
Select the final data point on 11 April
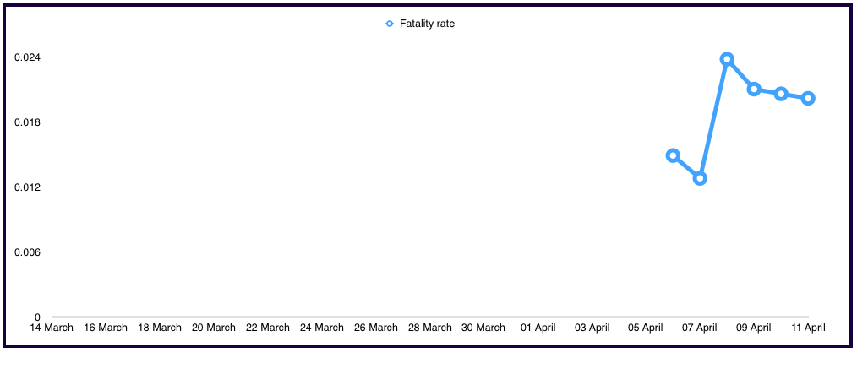(x=808, y=98)
